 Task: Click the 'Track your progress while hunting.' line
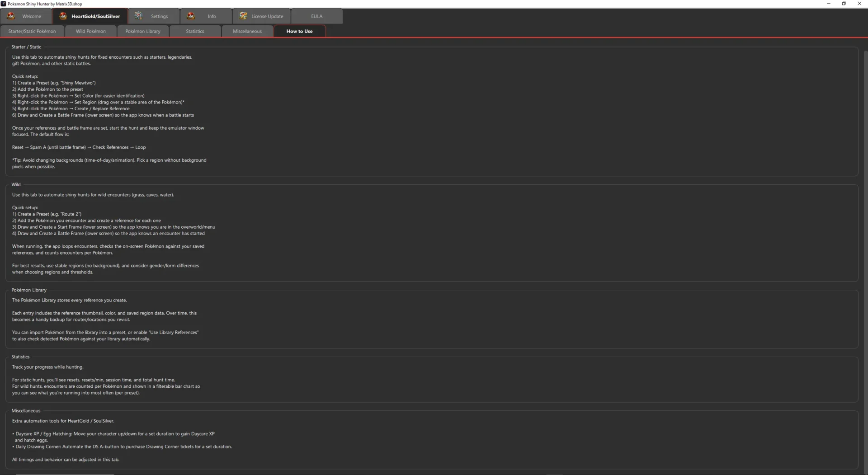pyautogui.click(x=47, y=367)
